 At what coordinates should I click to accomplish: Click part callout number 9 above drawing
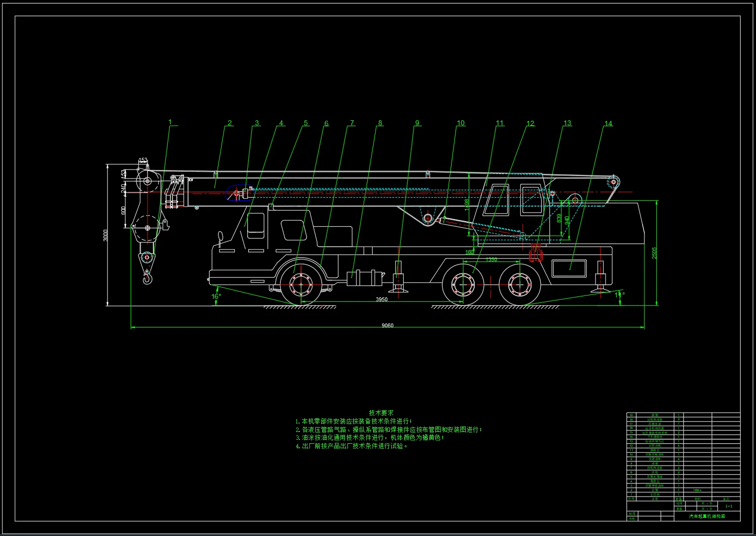coord(417,123)
